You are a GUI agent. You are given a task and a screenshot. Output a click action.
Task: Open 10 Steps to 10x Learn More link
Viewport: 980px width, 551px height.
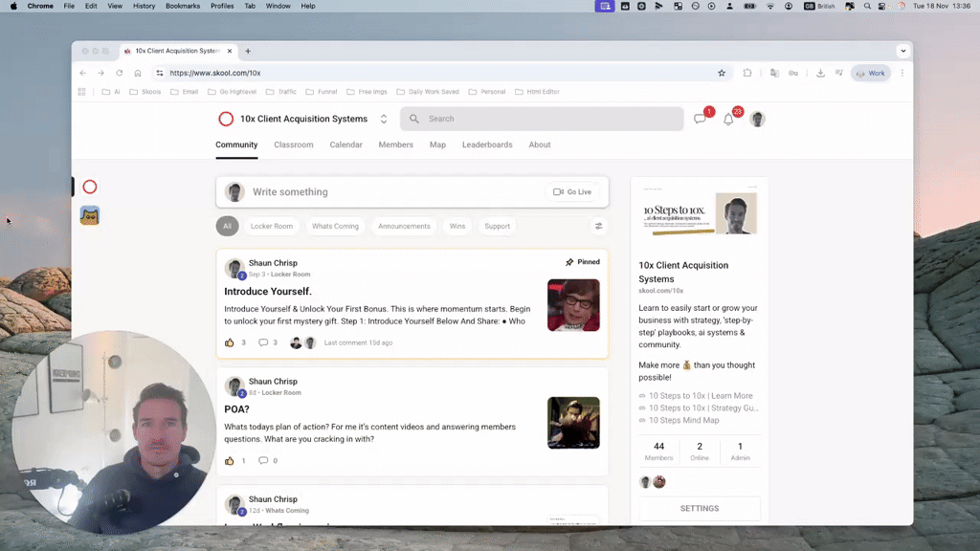tap(701, 395)
